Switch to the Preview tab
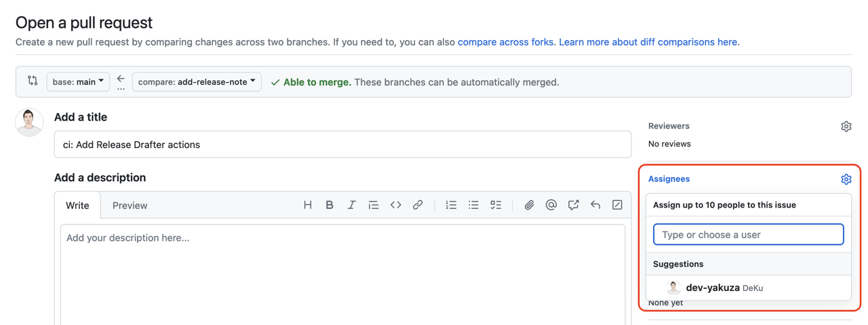Viewport: 868px width, 325px height. (130, 206)
